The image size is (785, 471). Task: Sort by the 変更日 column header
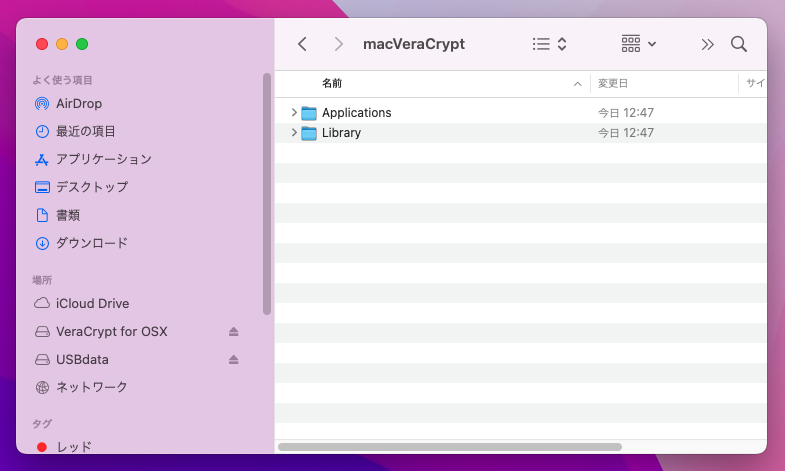[x=613, y=84]
